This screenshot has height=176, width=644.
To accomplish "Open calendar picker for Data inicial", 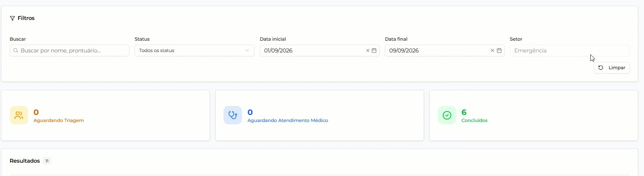I will (x=374, y=50).
